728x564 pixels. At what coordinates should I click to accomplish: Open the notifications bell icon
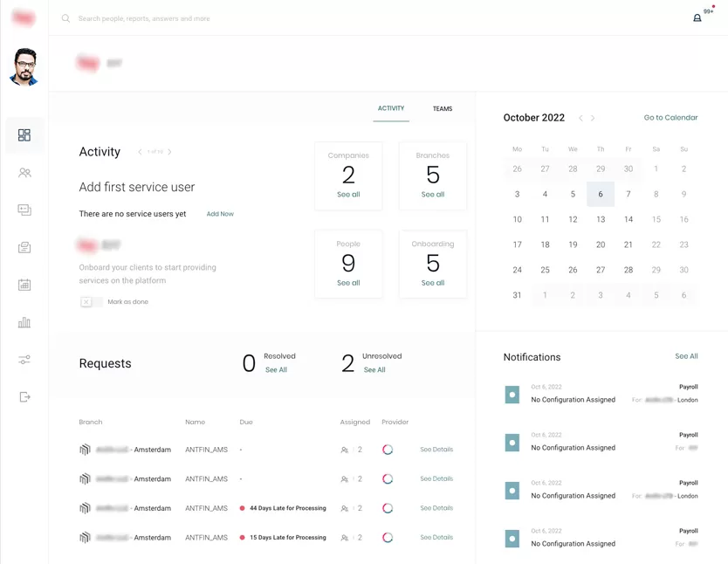point(697,18)
